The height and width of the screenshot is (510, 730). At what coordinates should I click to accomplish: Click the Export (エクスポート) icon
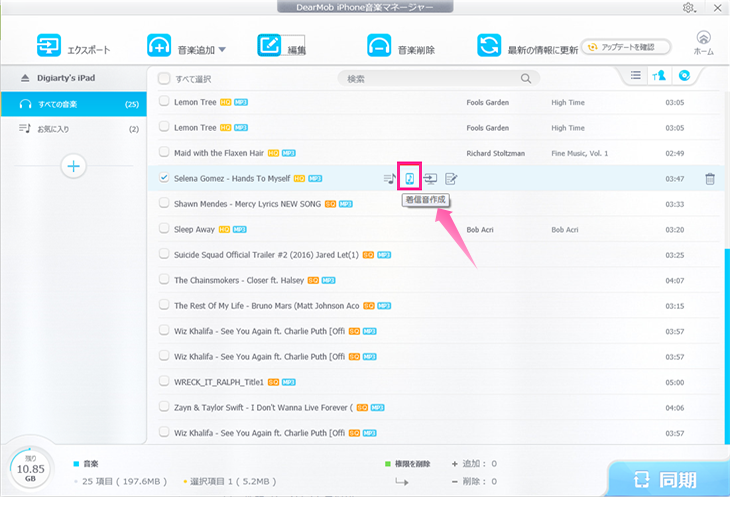point(49,46)
